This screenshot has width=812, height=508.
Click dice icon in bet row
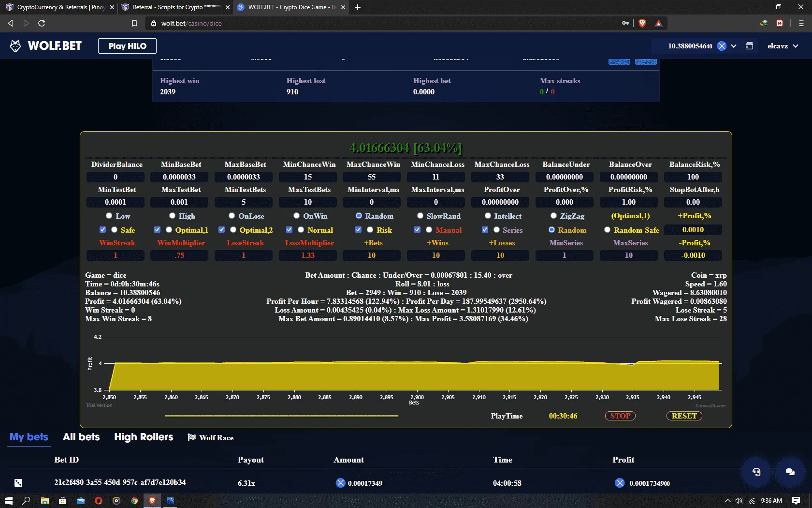[x=18, y=483]
